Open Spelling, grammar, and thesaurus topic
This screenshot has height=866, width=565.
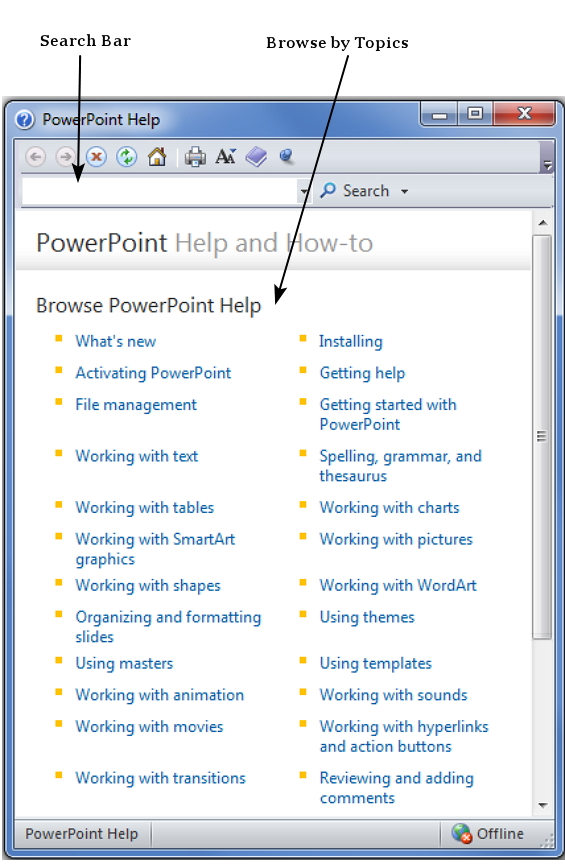click(x=400, y=466)
